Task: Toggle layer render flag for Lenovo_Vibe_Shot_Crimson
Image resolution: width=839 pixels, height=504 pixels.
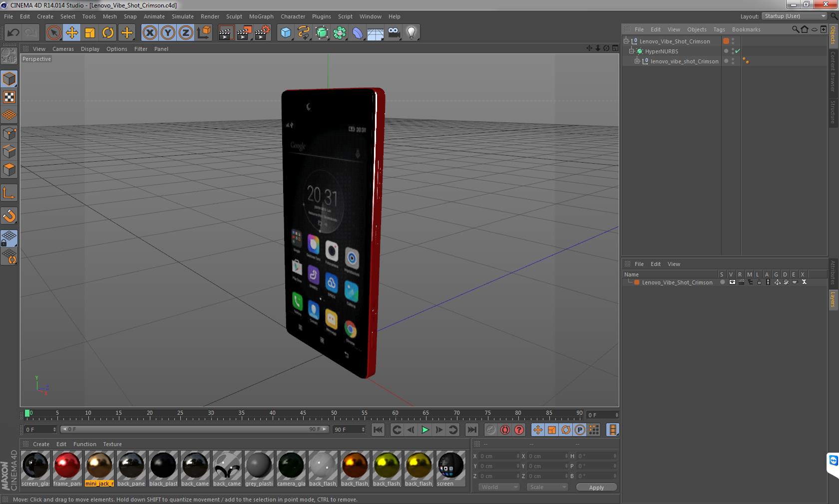Action: click(741, 282)
